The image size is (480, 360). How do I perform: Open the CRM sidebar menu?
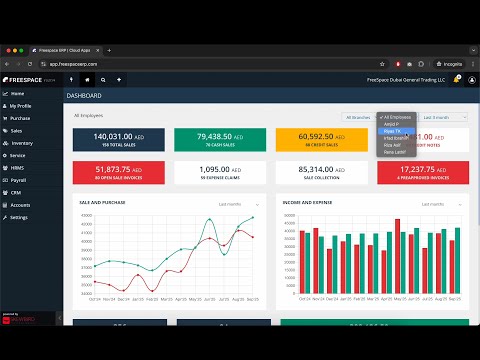[16, 193]
